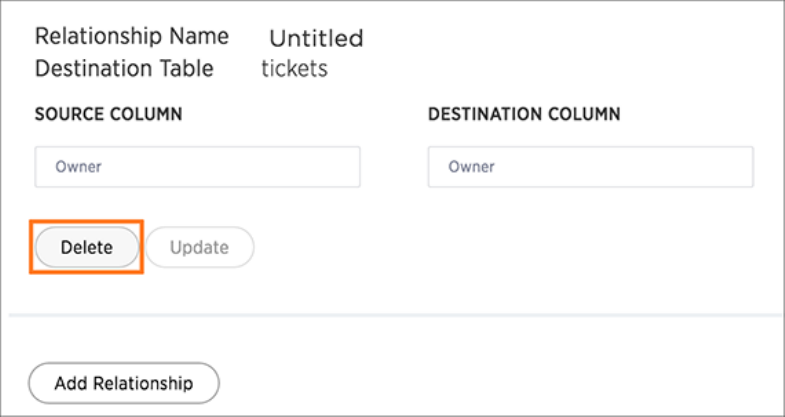785x417 pixels.
Task: Click the Add Relationship button
Action: tap(123, 383)
